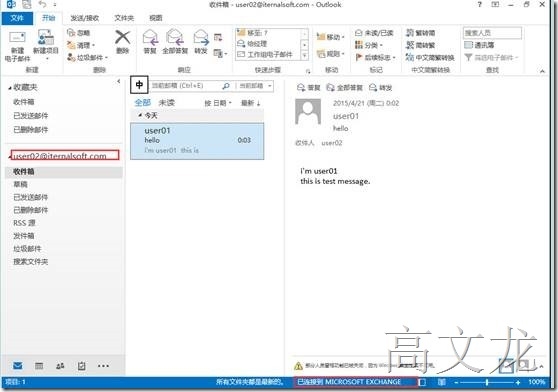Open the Clean Up (清理) menu
558x392 pixels.
coord(81,45)
